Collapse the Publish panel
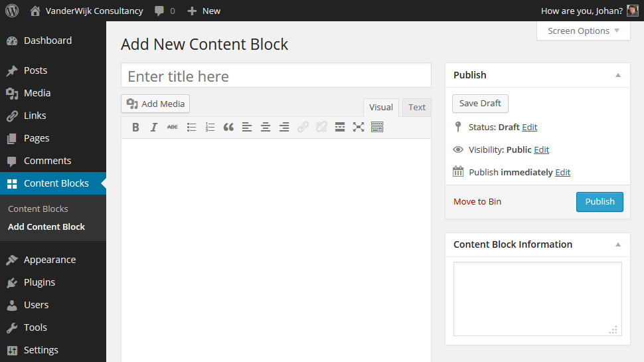Viewport: 644px width, 362px height. 618,75
